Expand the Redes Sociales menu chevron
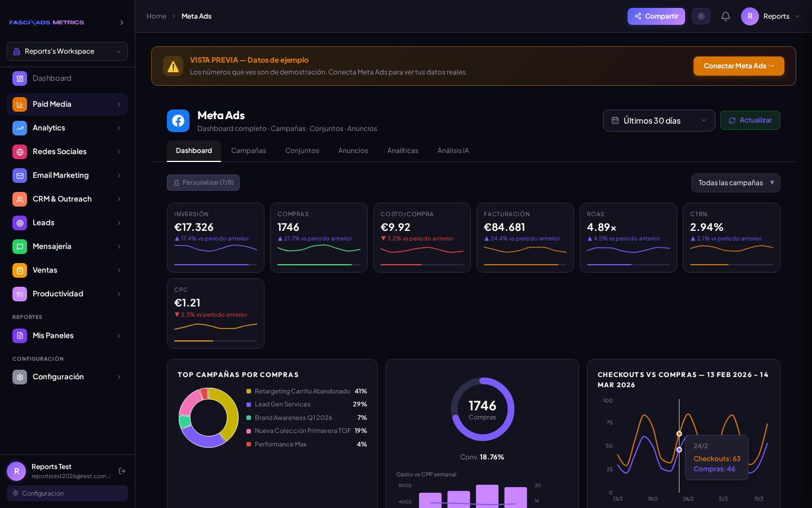This screenshot has height=508, width=812. (x=119, y=152)
